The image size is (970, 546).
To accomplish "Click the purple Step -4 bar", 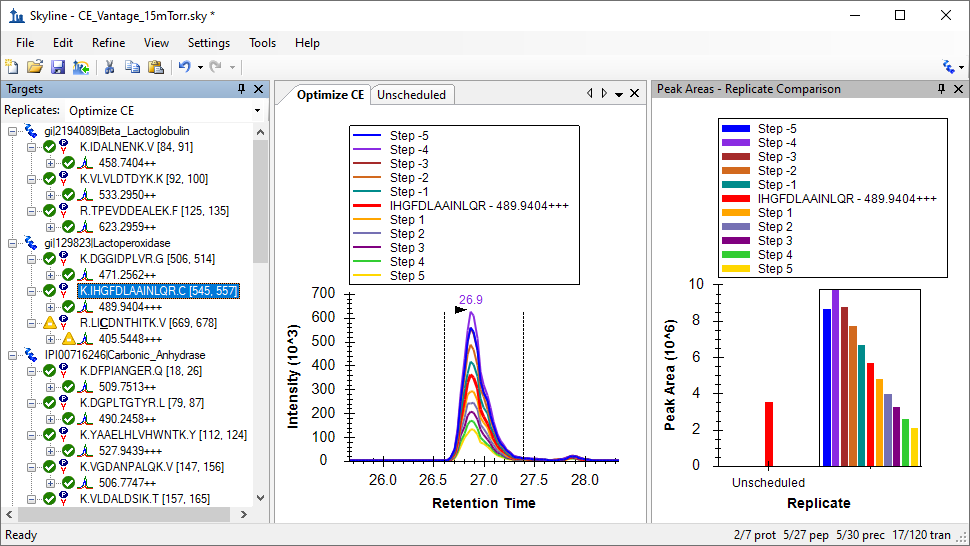I will pos(835,378).
